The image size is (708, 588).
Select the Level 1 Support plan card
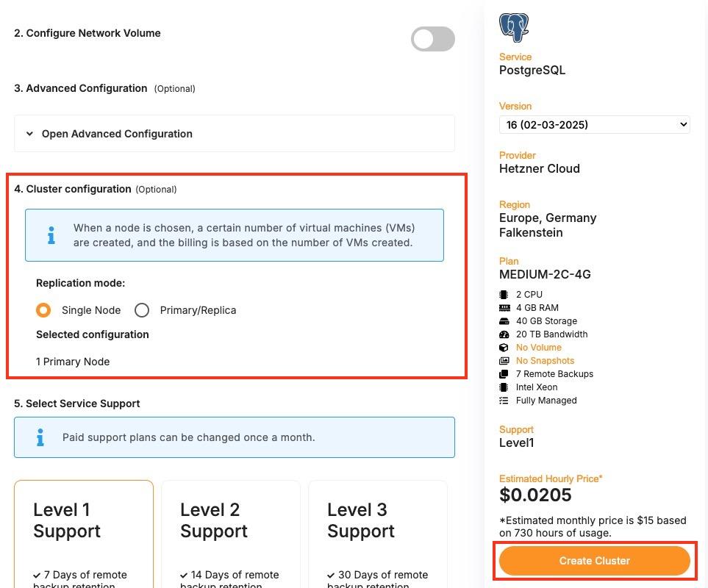84,533
